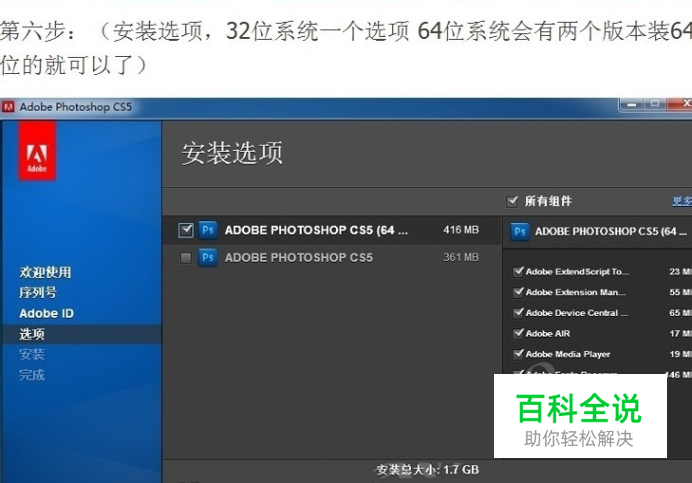Image resolution: width=692 pixels, height=483 pixels.
Task: Select the ADOBE PHOTOSHOP CS5 (64 ...) row text
Action: pos(316,230)
